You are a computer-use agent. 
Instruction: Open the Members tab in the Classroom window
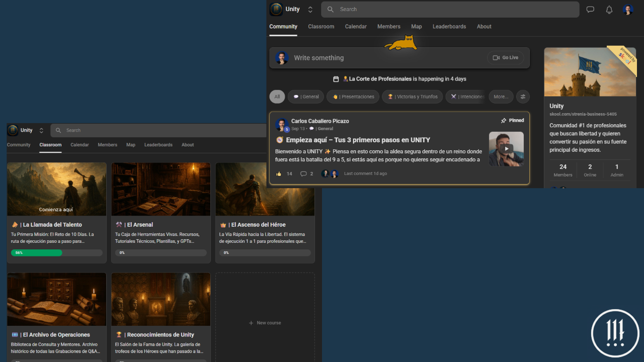108,145
